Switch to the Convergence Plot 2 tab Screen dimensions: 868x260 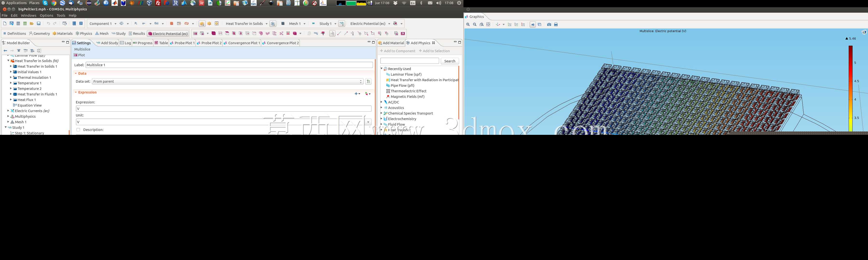281,43
